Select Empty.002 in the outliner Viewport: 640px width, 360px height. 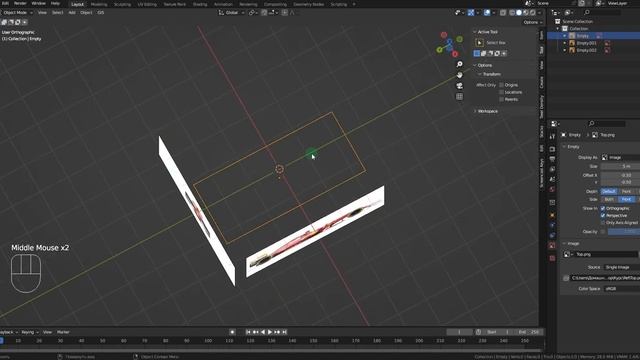(x=586, y=51)
